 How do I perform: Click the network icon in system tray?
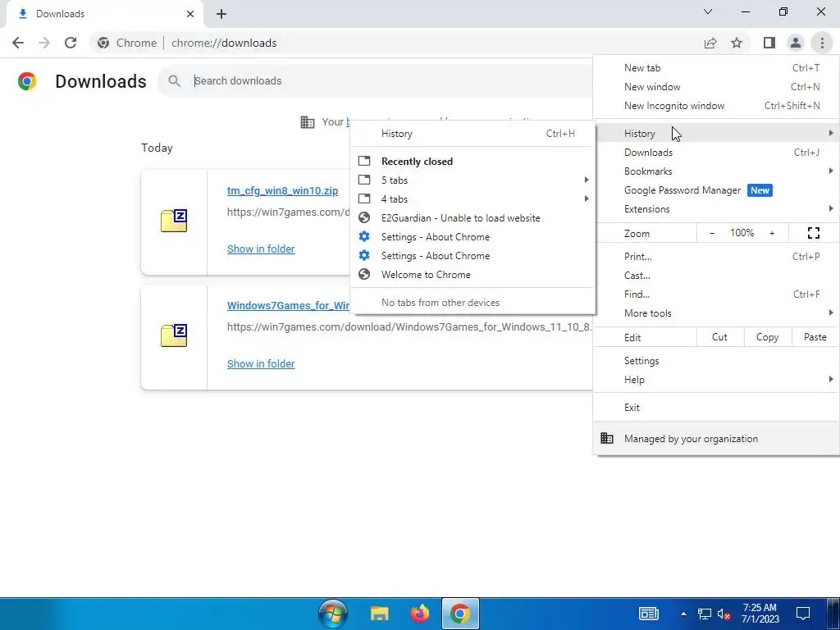tap(705, 614)
